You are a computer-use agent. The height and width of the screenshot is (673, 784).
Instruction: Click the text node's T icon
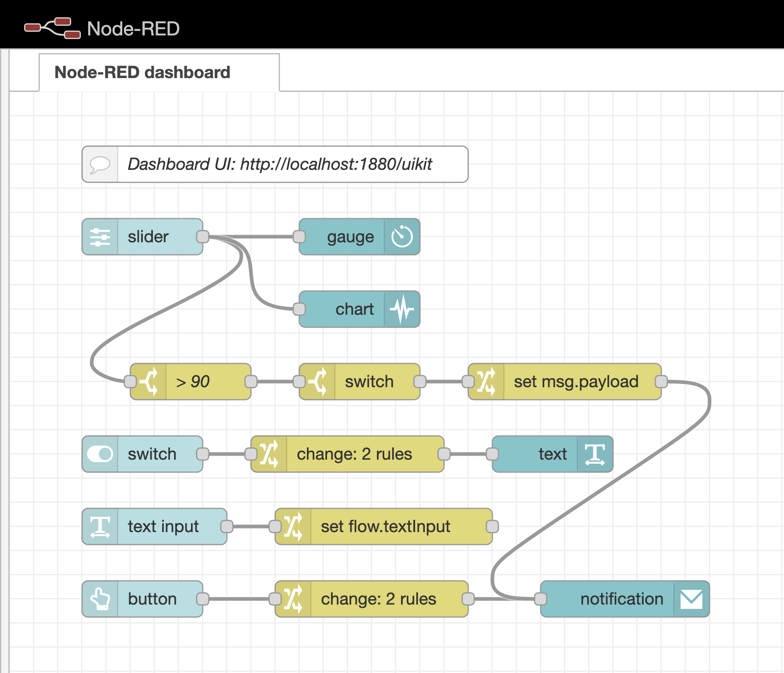pyautogui.click(x=594, y=454)
